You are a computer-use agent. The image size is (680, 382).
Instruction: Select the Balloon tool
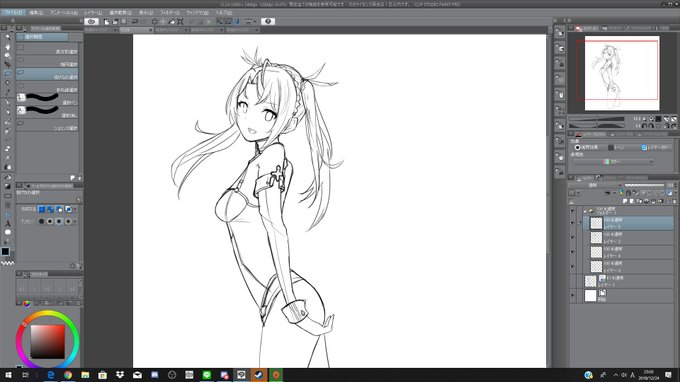coord(7,232)
